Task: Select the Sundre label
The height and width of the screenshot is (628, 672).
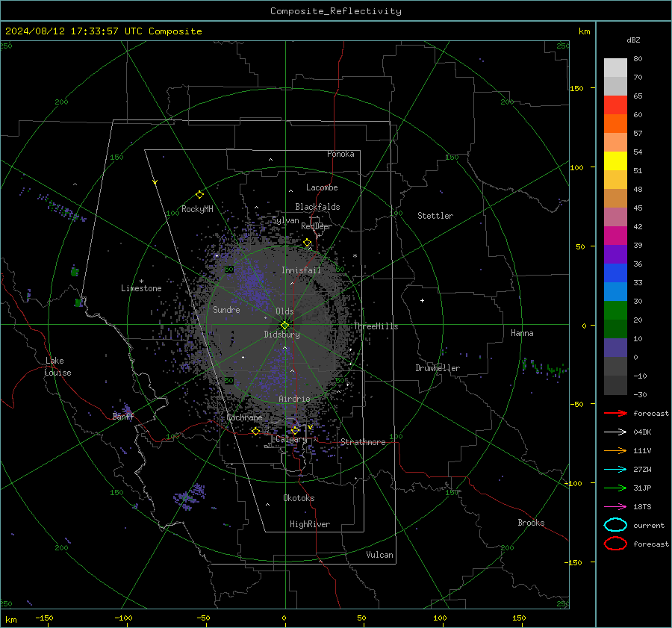Action: (x=226, y=309)
